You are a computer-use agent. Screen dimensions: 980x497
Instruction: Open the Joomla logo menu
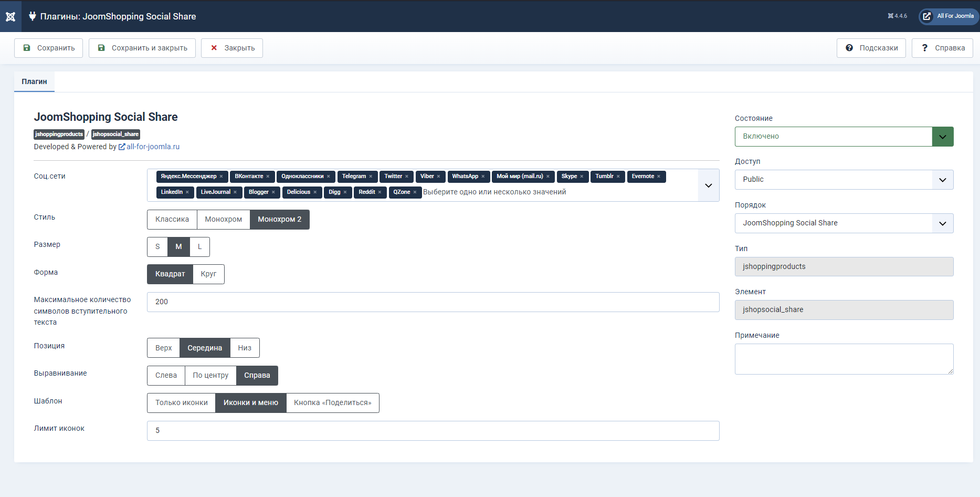click(10, 16)
